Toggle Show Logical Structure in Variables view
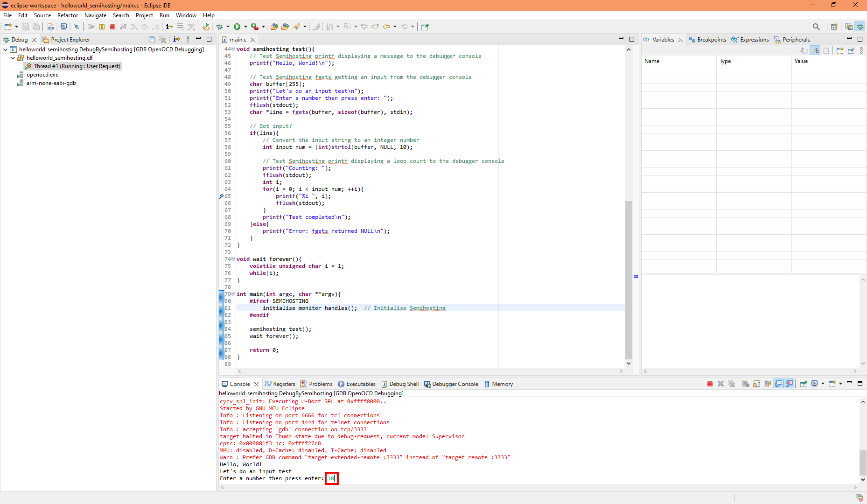Image resolution: width=867 pixels, height=504 pixels. pos(815,50)
